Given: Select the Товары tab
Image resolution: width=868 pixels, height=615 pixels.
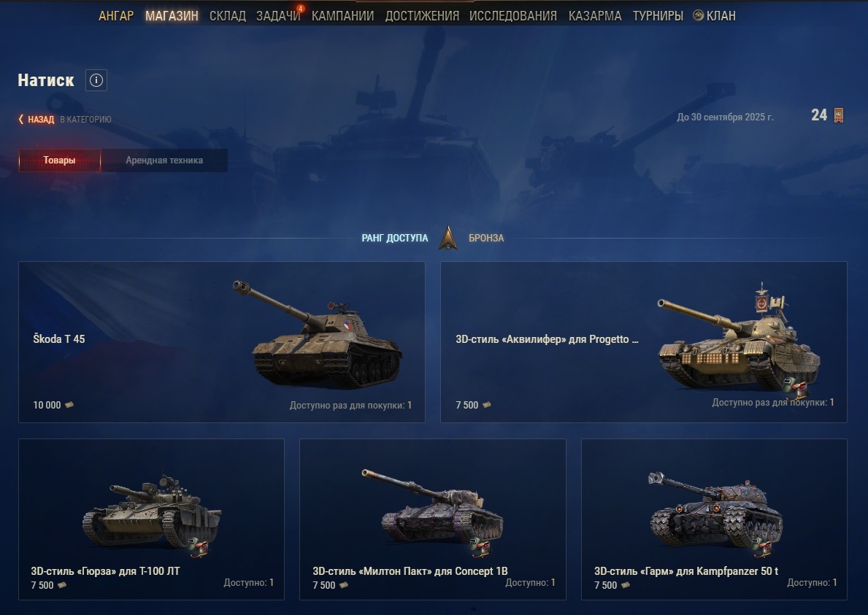Looking at the screenshot, I should click(59, 160).
